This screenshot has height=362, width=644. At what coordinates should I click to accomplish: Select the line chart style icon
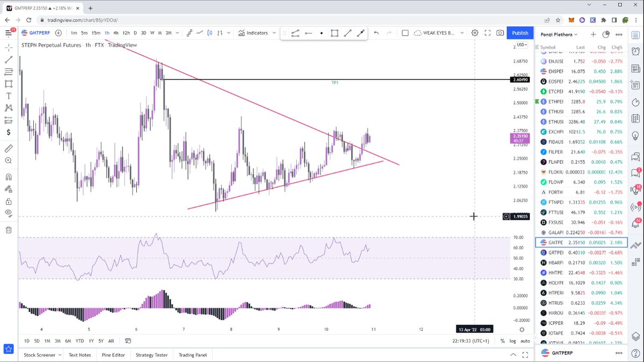click(200, 33)
